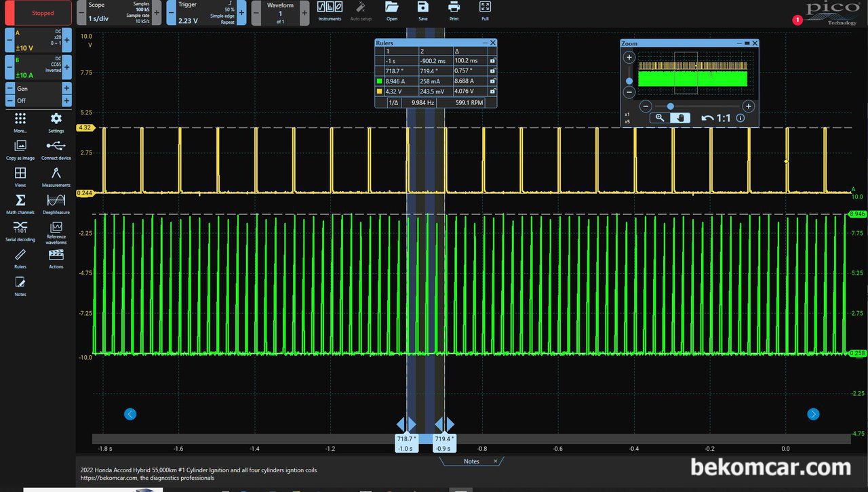This screenshot has height=492, width=868.
Task: Close the Notes tab
Action: [x=495, y=462]
